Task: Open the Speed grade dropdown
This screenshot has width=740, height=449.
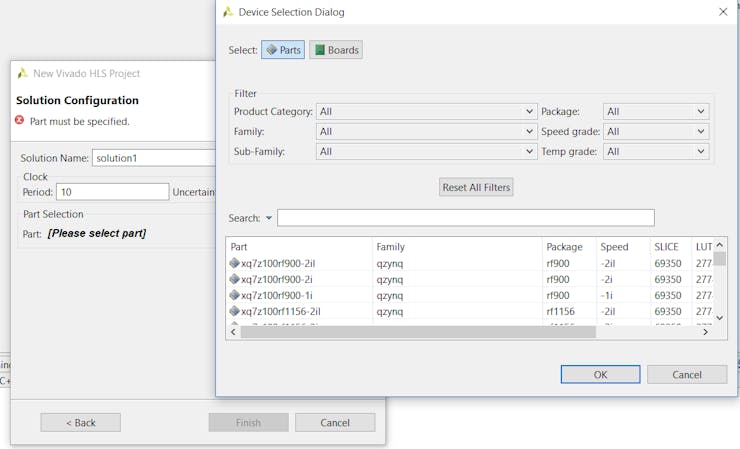Action: pyautogui.click(x=656, y=131)
